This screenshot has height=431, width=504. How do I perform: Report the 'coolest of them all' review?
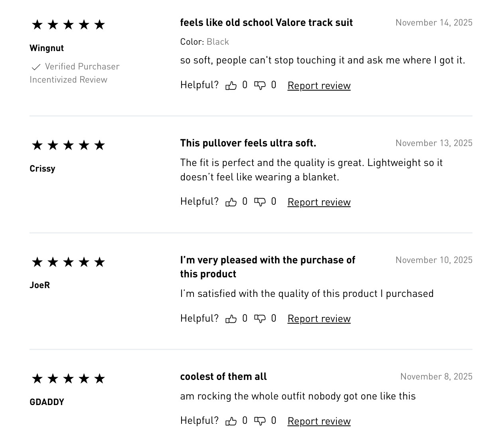pyautogui.click(x=319, y=421)
